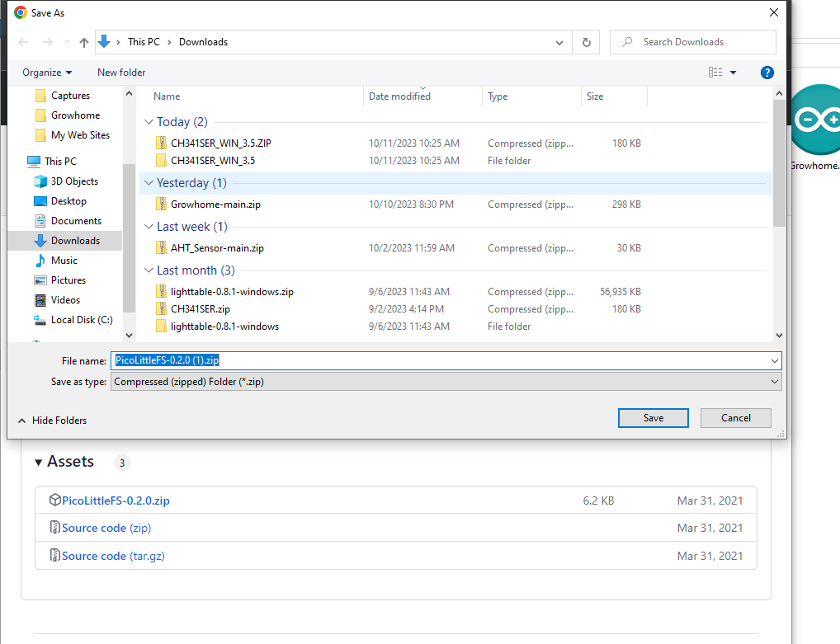
Task: Refresh the Downloads folder listing
Action: [587, 42]
